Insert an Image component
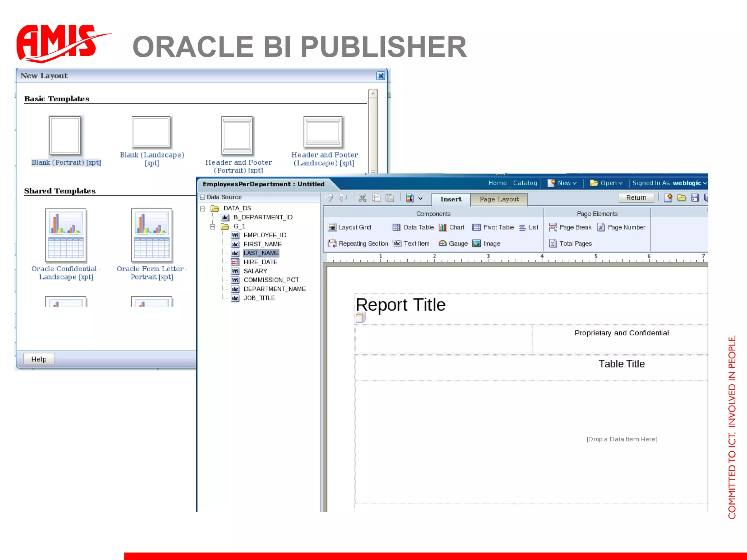Viewport: 747px width, 560px height. pyautogui.click(x=486, y=243)
